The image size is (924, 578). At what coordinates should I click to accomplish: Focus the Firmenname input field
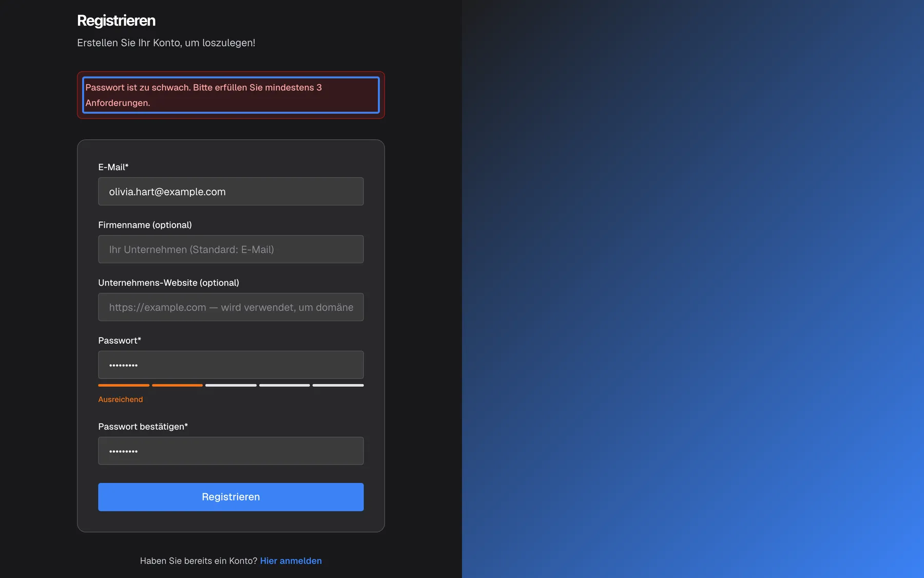231,249
